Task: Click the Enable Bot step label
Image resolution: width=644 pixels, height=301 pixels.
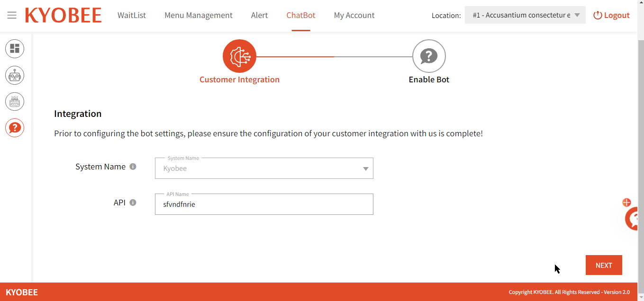Action: coord(429,80)
